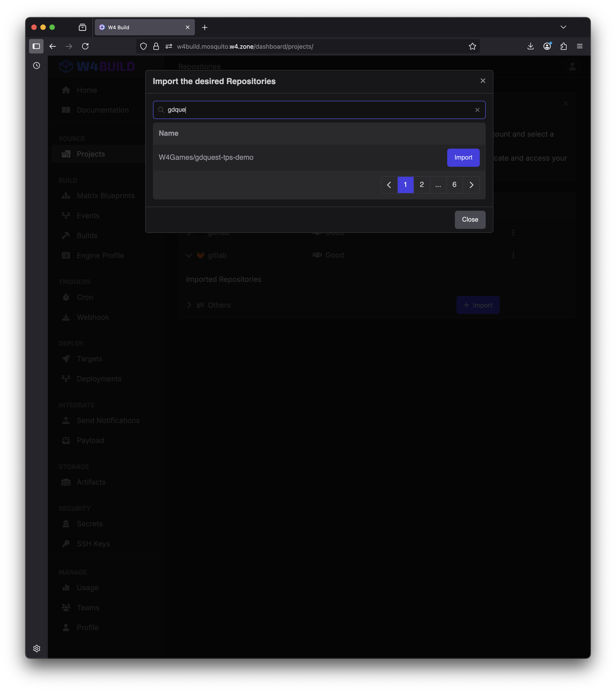The width and height of the screenshot is (616, 692).
Task: Select the W4 Build browser tab
Action: coord(145,27)
